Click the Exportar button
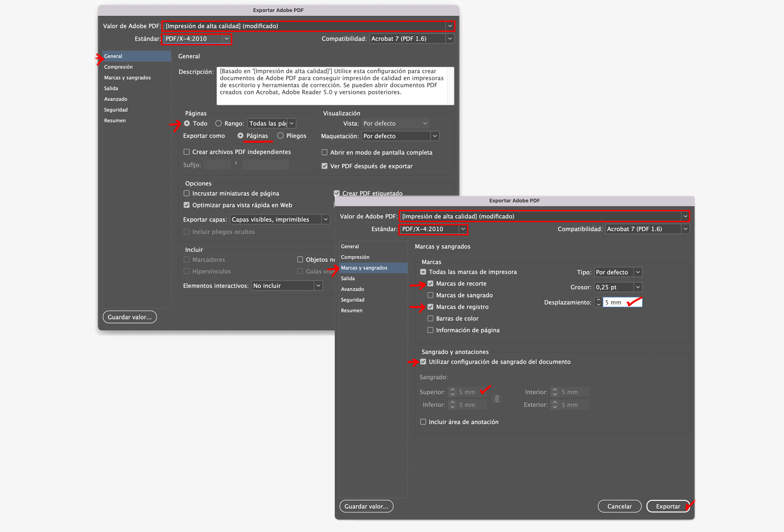 pyautogui.click(x=668, y=506)
